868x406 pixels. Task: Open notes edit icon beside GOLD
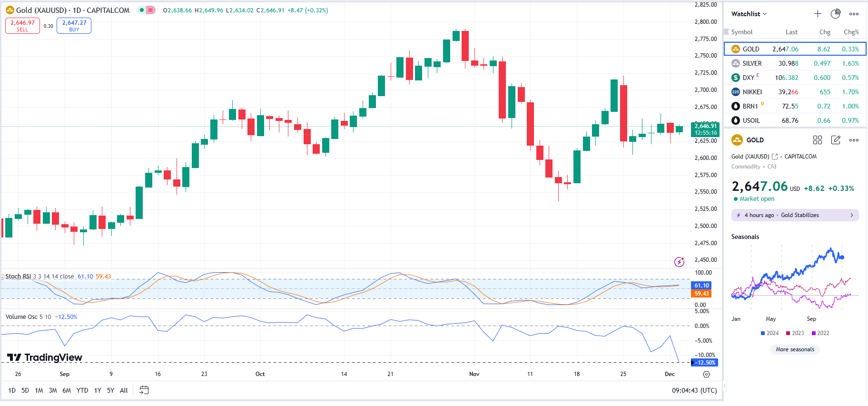coord(836,140)
